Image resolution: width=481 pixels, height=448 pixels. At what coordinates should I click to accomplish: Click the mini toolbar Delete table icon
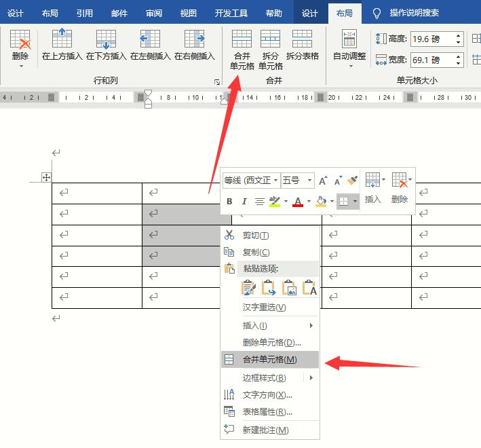click(400, 180)
